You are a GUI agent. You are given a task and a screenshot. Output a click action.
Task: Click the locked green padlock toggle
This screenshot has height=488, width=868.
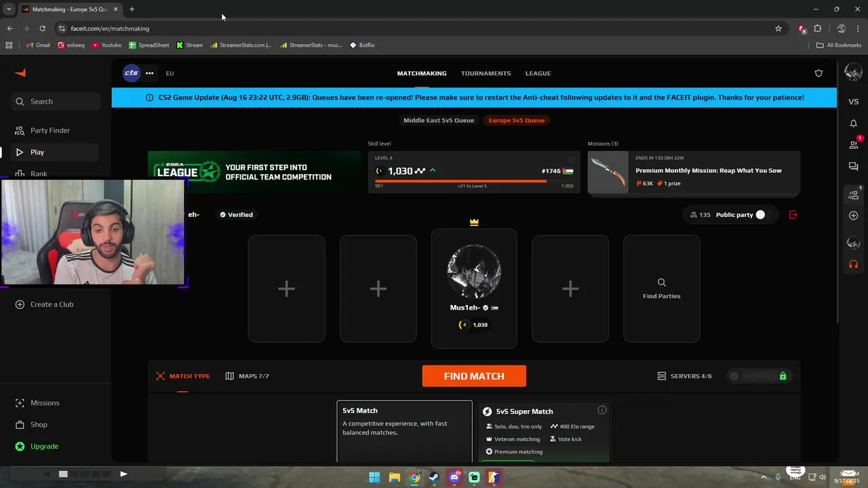click(783, 376)
